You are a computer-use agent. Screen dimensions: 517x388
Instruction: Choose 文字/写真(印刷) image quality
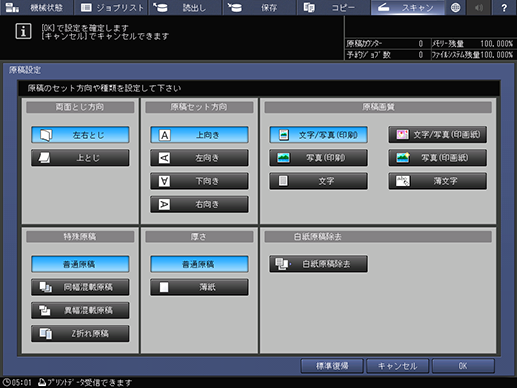point(318,135)
